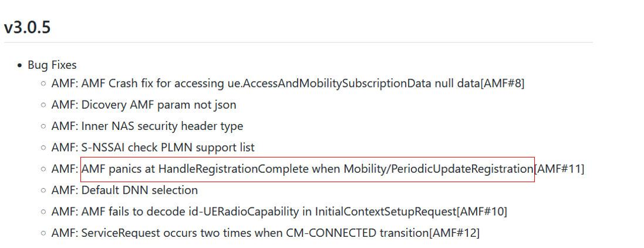Click the bullet before Bug Fixes
The height and width of the screenshot is (248, 644).
click(x=19, y=66)
